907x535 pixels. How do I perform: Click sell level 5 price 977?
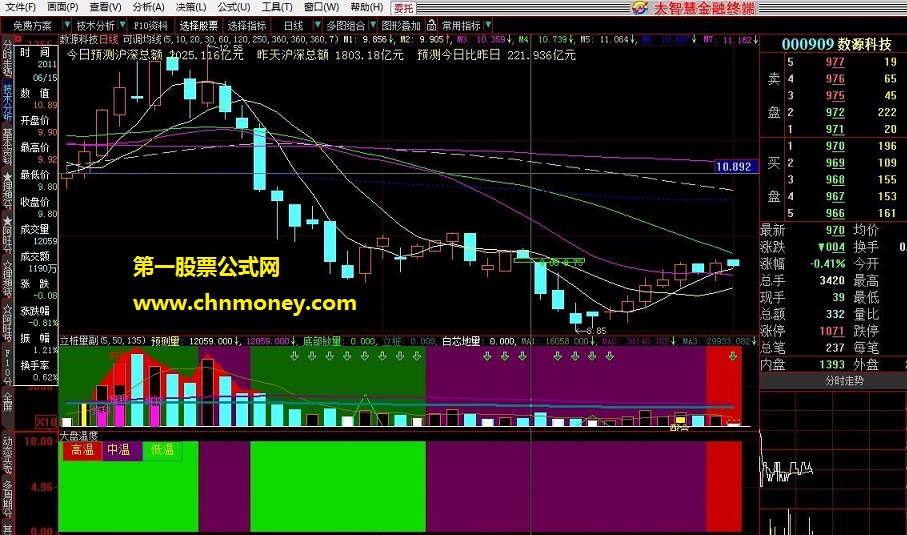click(835, 62)
